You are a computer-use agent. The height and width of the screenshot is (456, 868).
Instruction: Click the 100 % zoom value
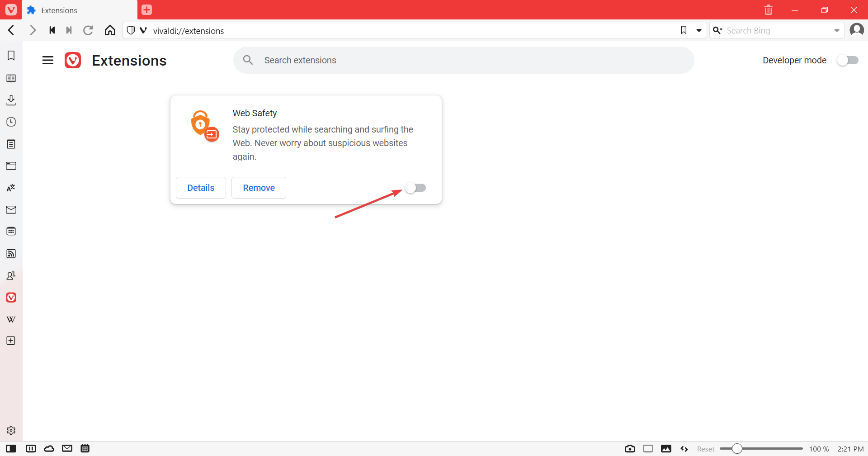tap(819, 449)
